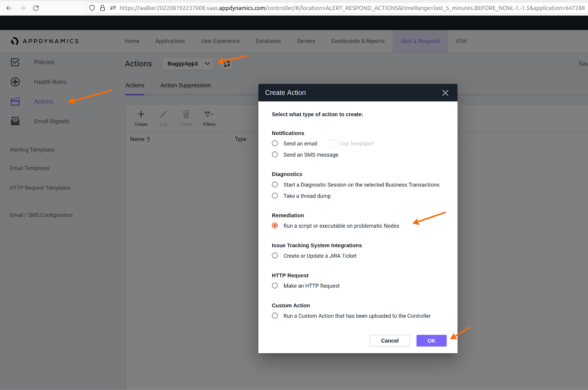588x390 pixels.
Task: Open the Alert & Respond menu
Action: [420, 41]
